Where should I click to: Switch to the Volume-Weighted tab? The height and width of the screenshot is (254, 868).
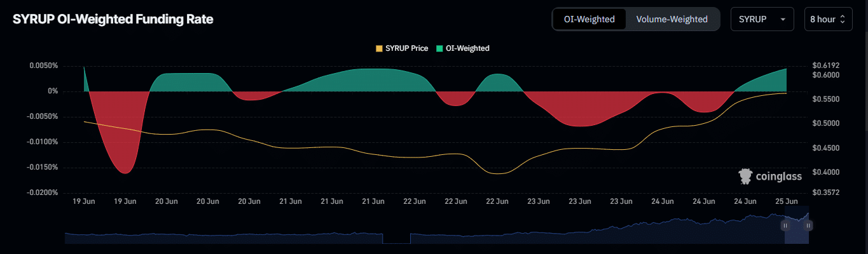tap(672, 19)
